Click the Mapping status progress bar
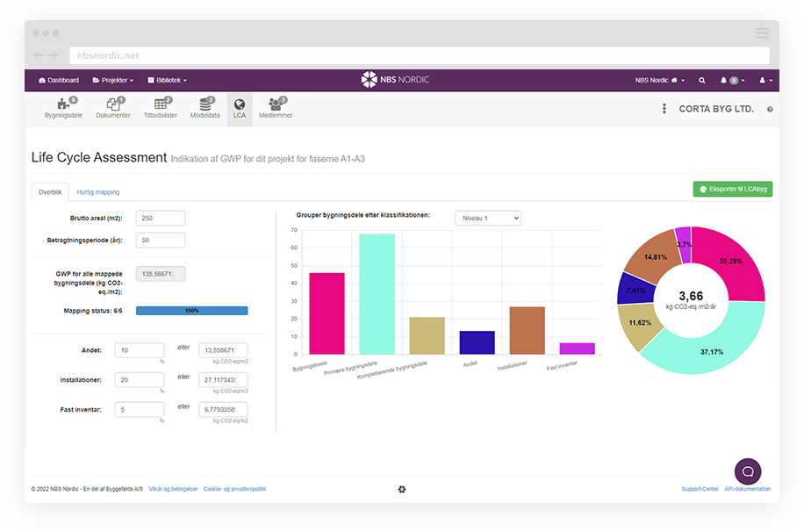804x532 pixels. (191, 311)
